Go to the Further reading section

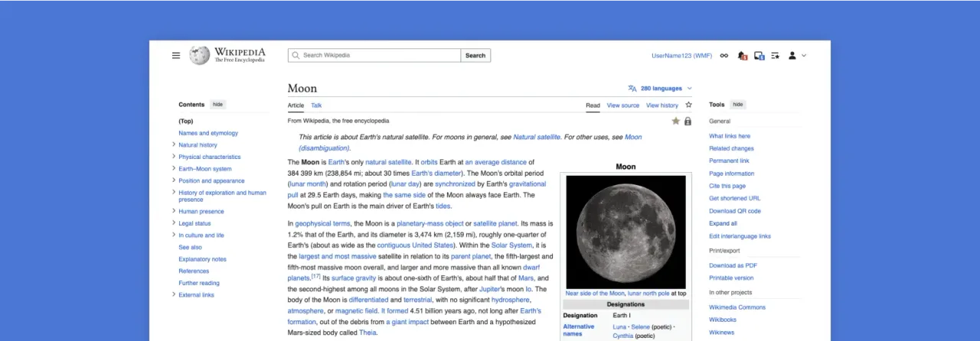(x=199, y=283)
